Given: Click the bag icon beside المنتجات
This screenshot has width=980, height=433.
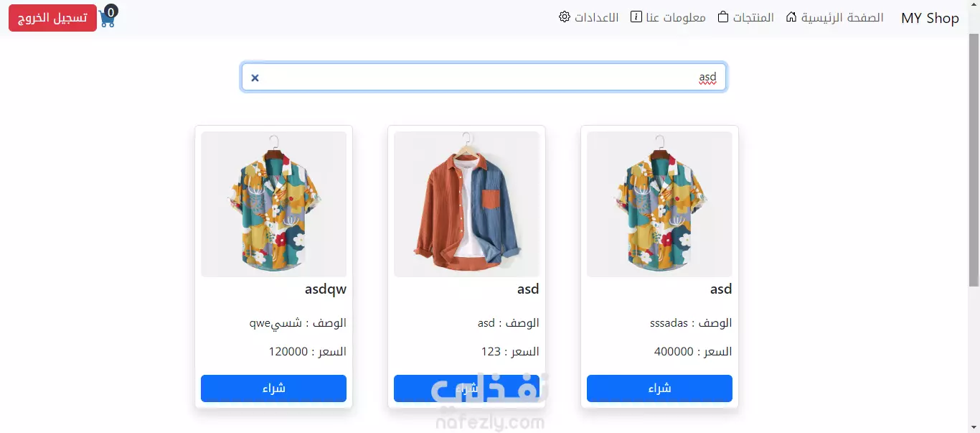Looking at the screenshot, I should click(x=723, y=17).
